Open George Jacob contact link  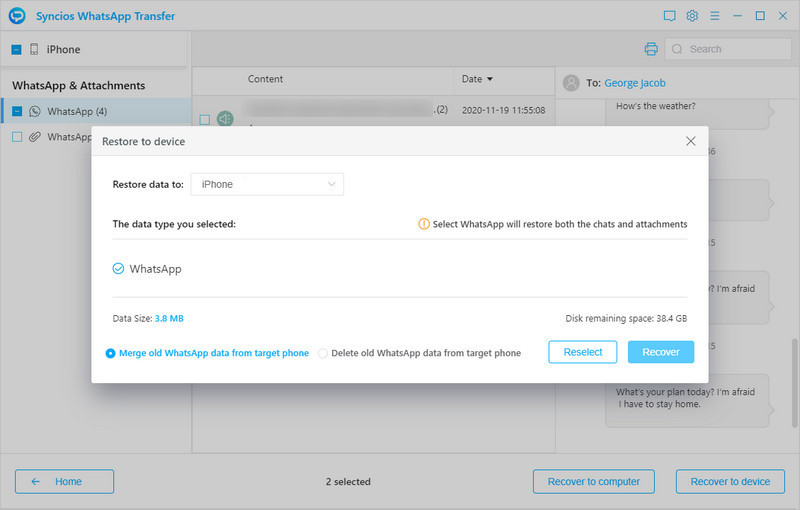coord(635,83)
